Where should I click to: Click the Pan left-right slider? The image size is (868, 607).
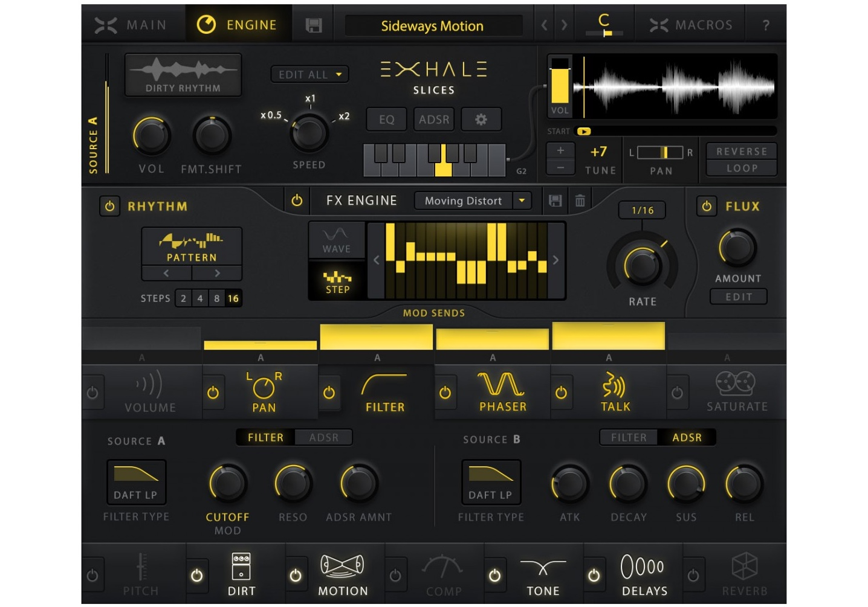[x=660, y=152]
